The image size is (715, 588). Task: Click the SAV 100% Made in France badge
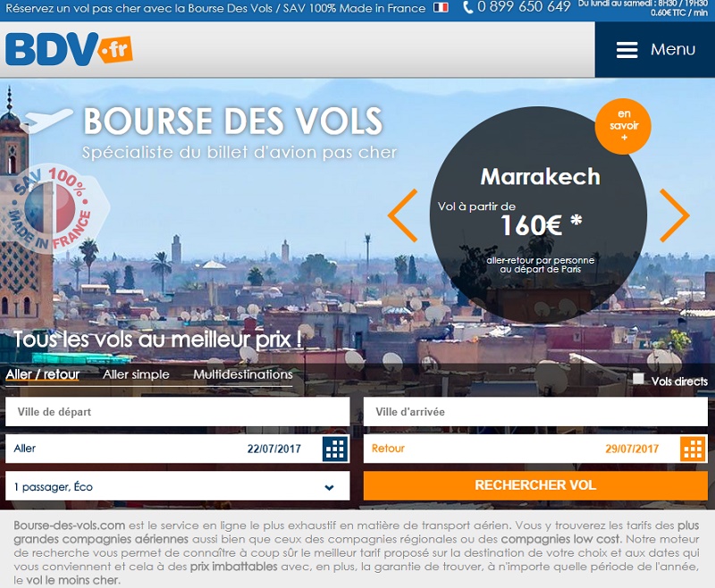tap(51, 208)
